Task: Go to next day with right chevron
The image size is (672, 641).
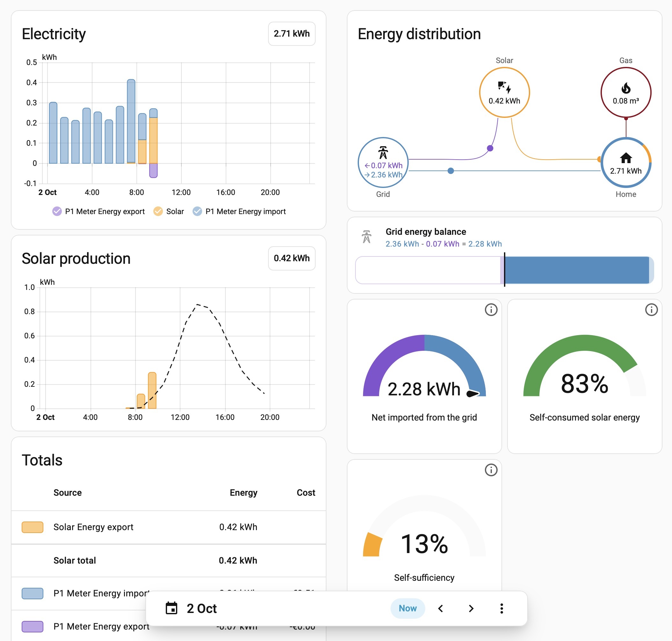Action: (x=471, y=608)
